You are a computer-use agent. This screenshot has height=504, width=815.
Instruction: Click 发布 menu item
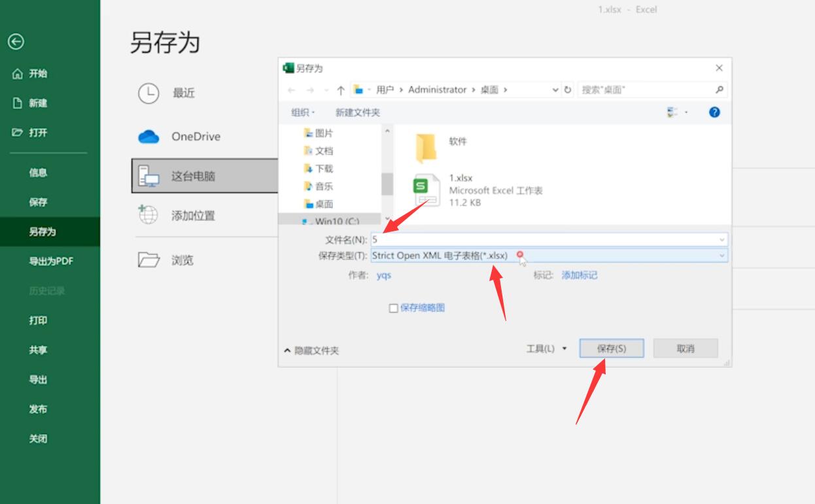click(38, 409)
